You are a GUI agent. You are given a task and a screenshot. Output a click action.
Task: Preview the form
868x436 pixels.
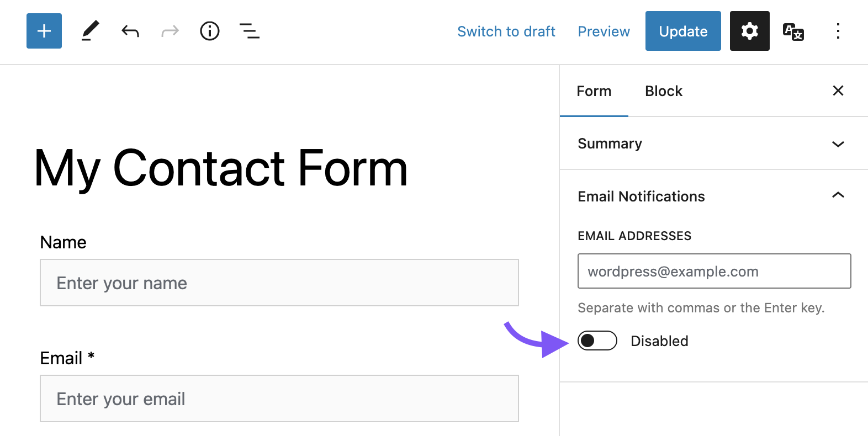(x=604, y=31)
